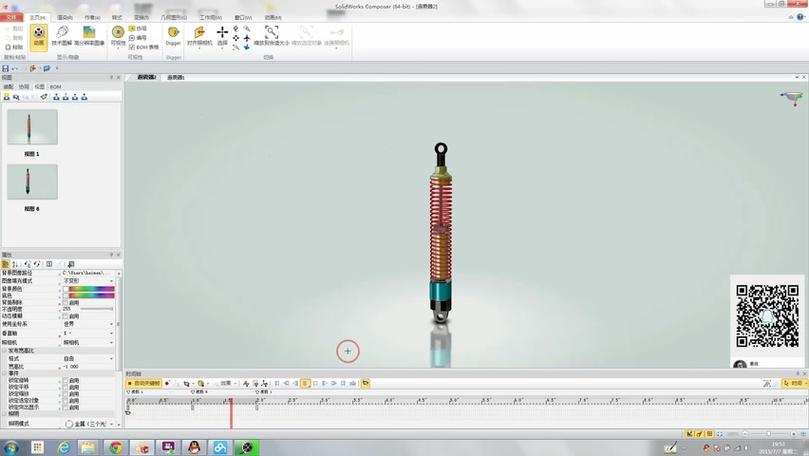Click the Save icon in quick toolbar
Viewport: 809px width, 456px height.
point(6,68)
